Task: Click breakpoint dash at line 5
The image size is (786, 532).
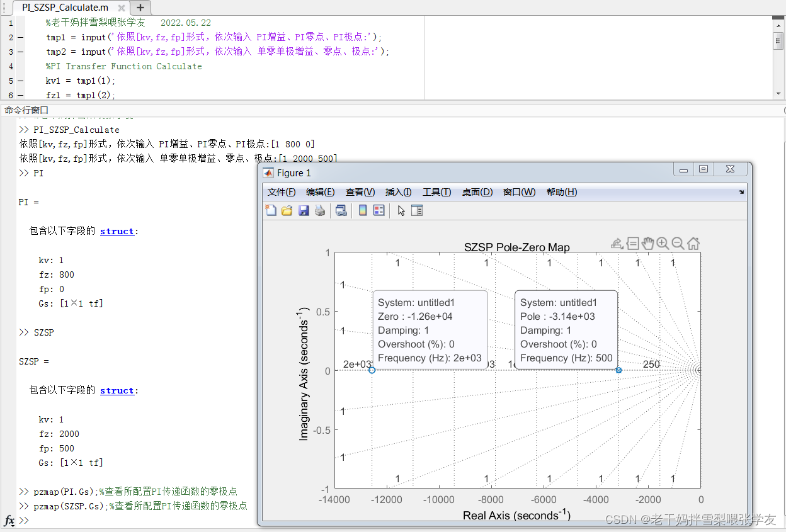Action: [21, 81]
